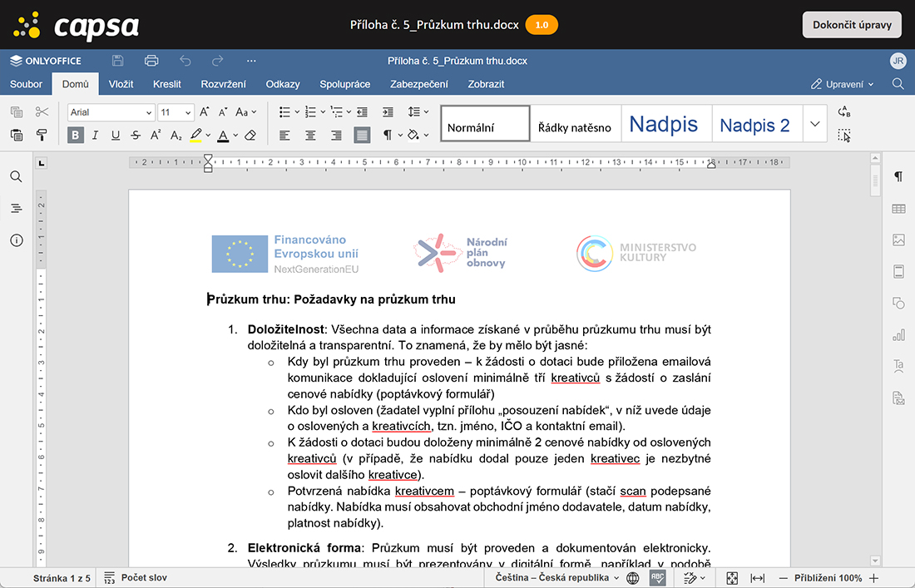Toggle Bold formatting button
915x588 pixels.
pyautogui.click(x=76, y=135)
